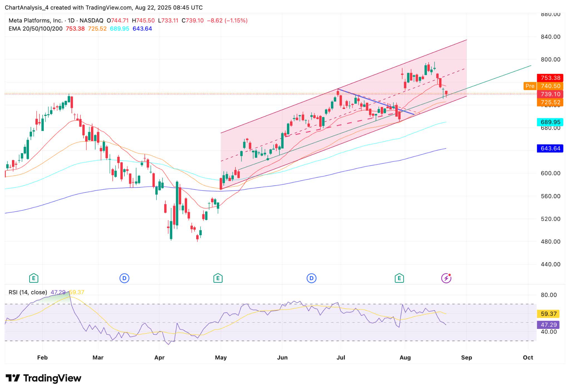Click the orange "Pre" pre-market badge

tap(530, 86)
